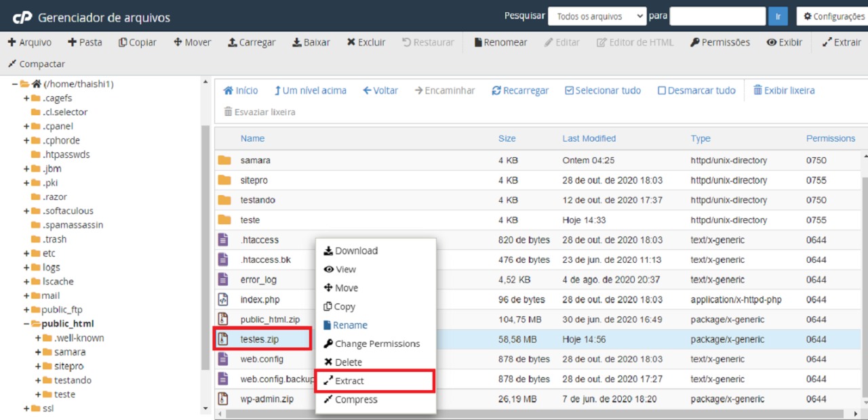
Task: Click the Ir search button
Action: click(x=778, y=16)
